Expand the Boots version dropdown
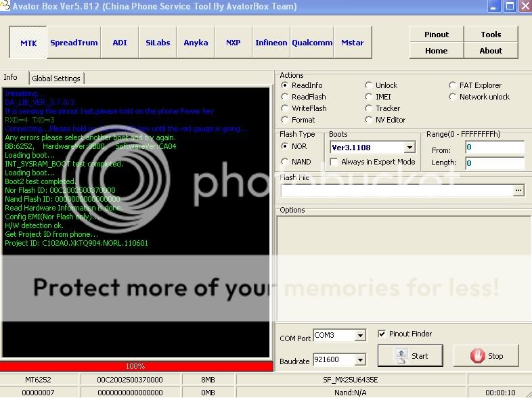The width and height of the screenshot is (532, 398). pos(409,148)
